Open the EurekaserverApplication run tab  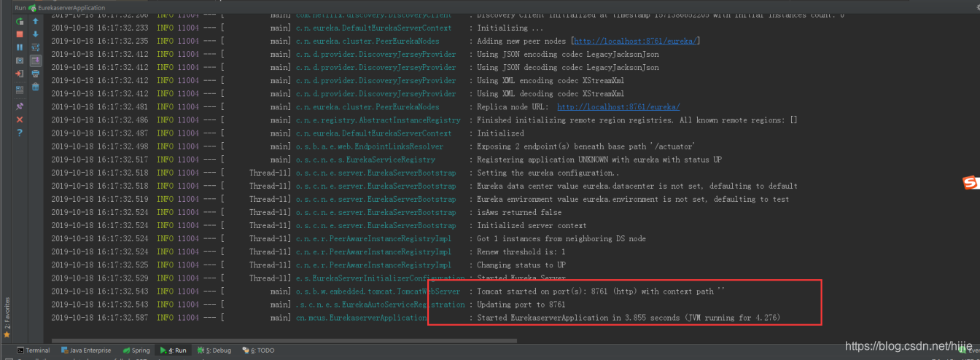[x=66, y=7]
